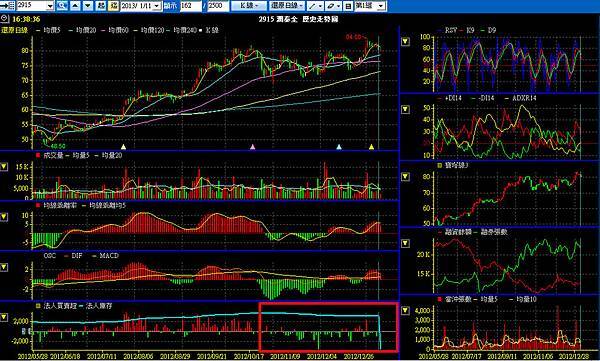The width and height of the screenshot is (600, 361).
Task: Open the date 2013/1/11 dropdown arrow
Action: click(x=157, y=6)
